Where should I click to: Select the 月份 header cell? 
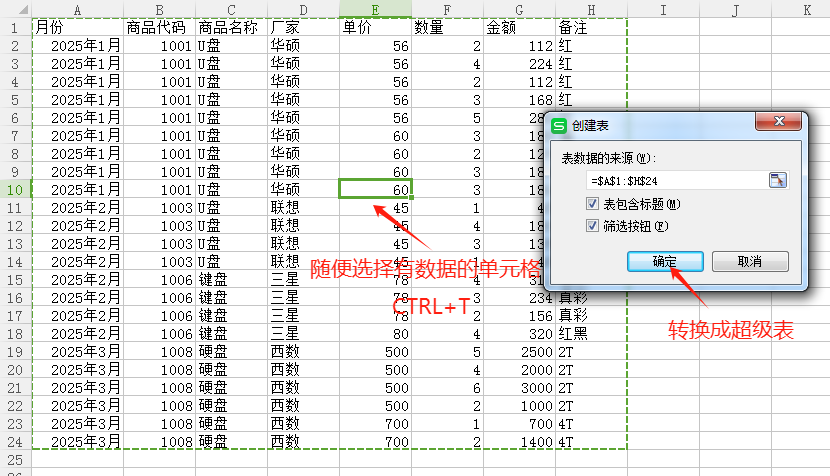78,28
